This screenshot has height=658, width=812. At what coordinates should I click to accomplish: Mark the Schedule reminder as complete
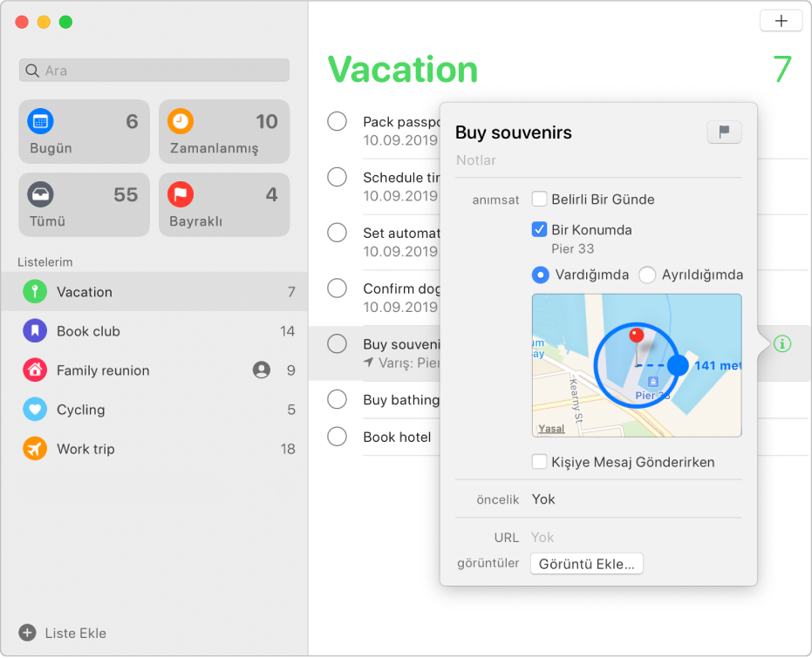coord(338,177)
